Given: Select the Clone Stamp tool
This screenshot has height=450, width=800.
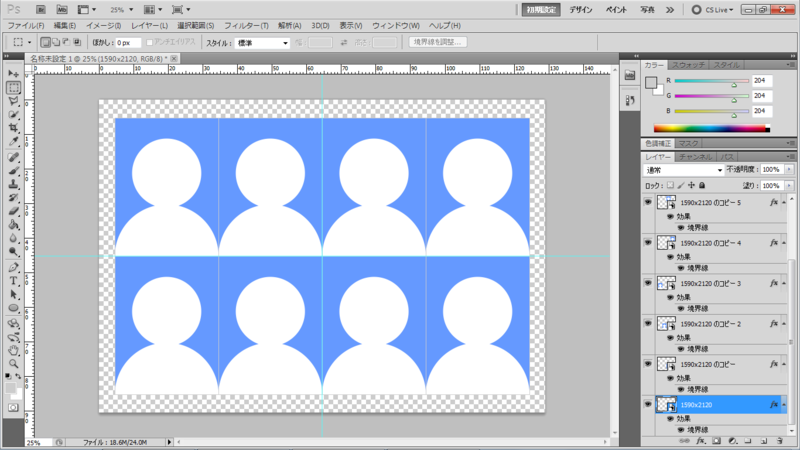Looking at the screenshot, I should (x=14, y=184).
